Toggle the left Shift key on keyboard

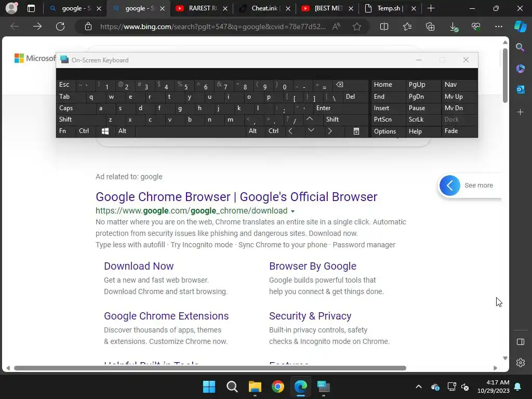click(81, 119)
